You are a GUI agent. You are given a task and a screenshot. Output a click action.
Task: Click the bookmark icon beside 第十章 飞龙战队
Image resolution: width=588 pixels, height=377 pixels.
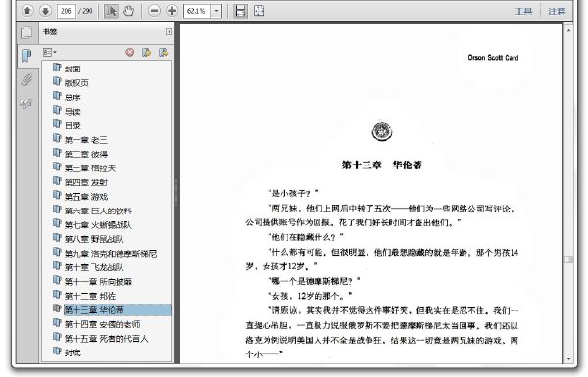57,265
